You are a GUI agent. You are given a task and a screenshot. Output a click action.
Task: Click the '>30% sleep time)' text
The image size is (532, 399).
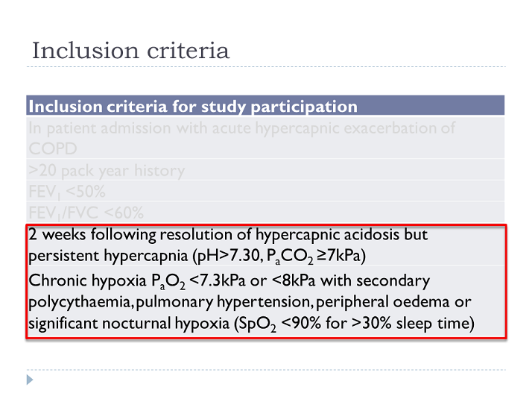tap(413, 323)
